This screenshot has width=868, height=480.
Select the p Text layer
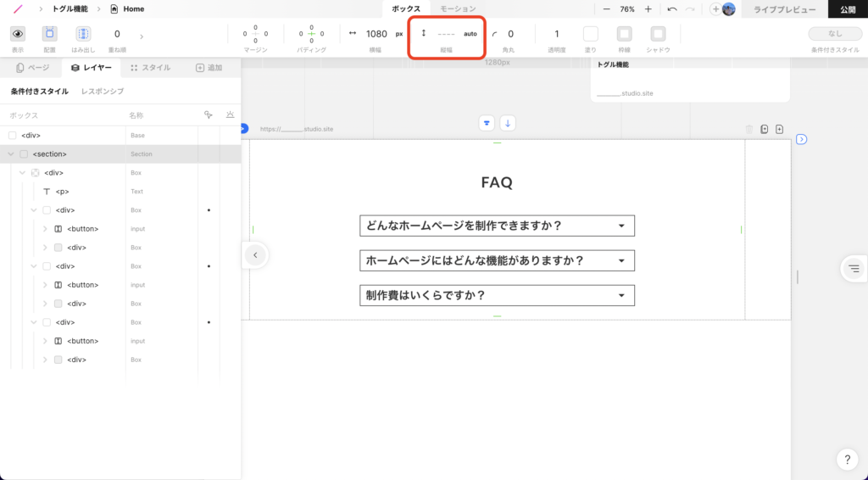[x=120, y=192]
